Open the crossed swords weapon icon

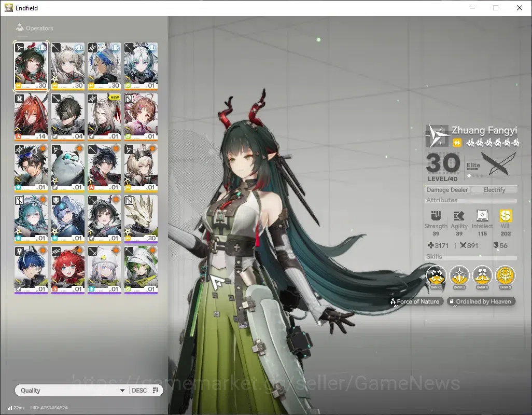click(499, 163)
